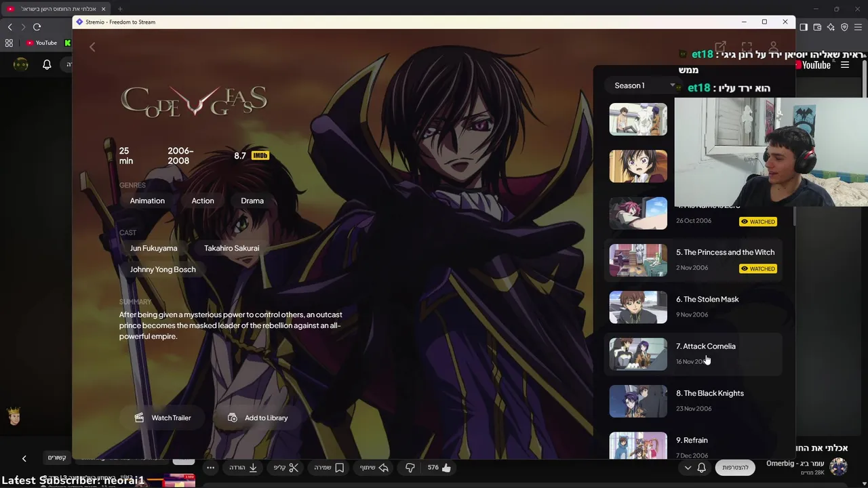This screenshot has height=488, width=868.
Task: Open the browser AI sparkle icon
Action: 831,27
